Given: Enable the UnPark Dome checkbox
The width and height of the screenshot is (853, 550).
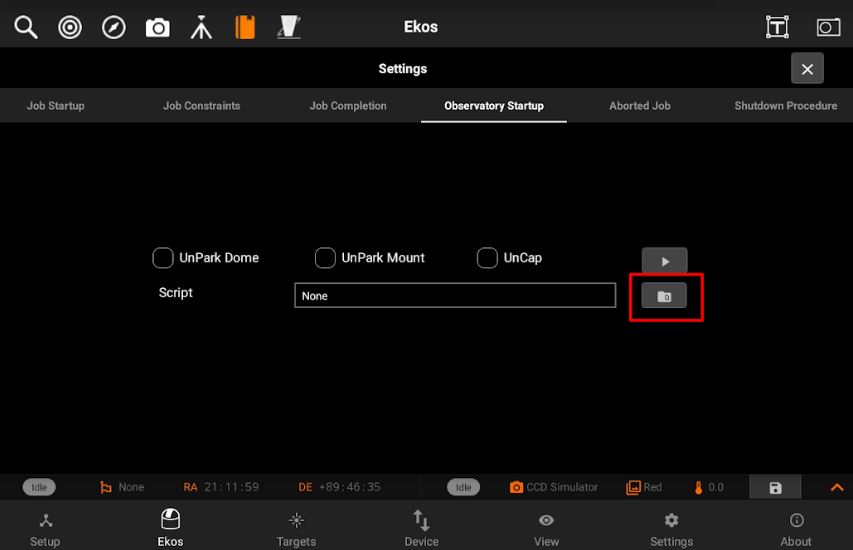Looking at the screenshot, I should tap(163, 257).
